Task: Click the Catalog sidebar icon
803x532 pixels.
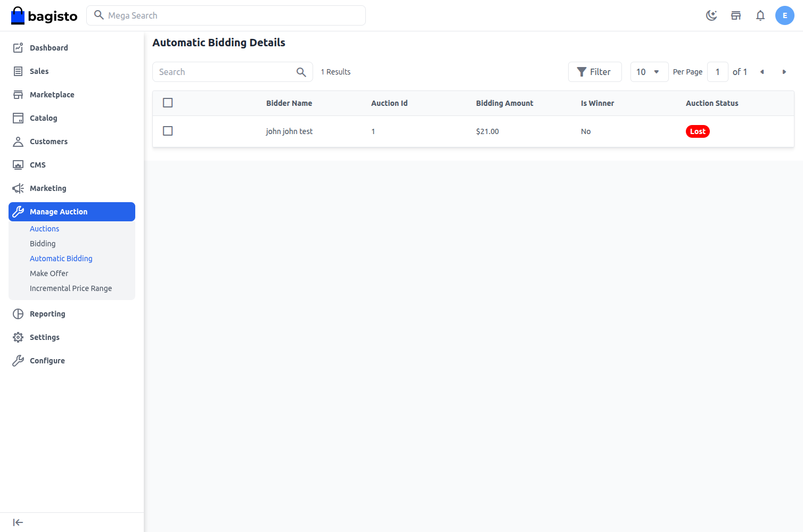Action: tap(18, 118)
